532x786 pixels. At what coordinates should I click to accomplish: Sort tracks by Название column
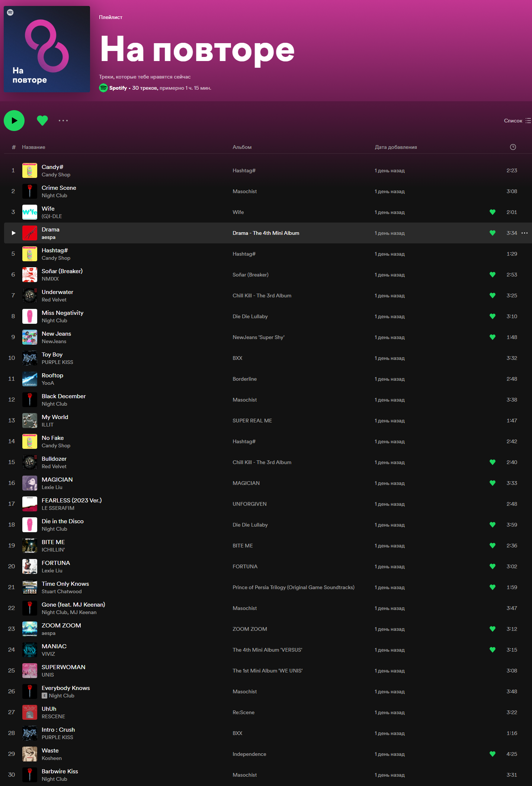33,147
